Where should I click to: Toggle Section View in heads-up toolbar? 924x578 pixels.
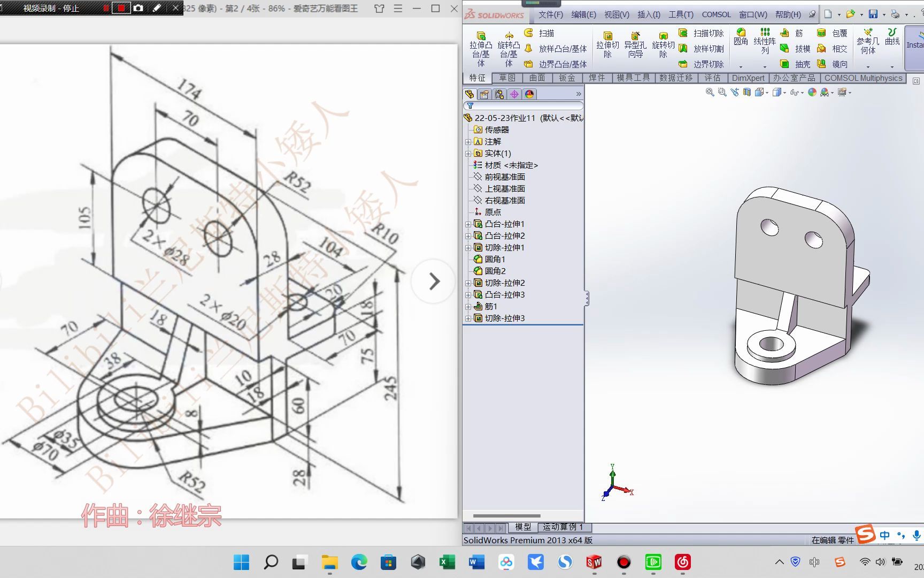coord(747,92)
